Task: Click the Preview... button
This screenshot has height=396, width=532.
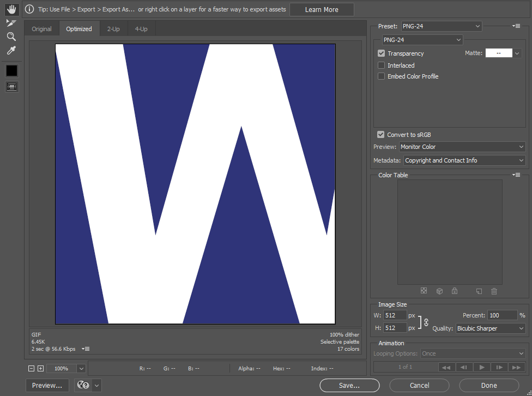Action: (x=47, y=386)
